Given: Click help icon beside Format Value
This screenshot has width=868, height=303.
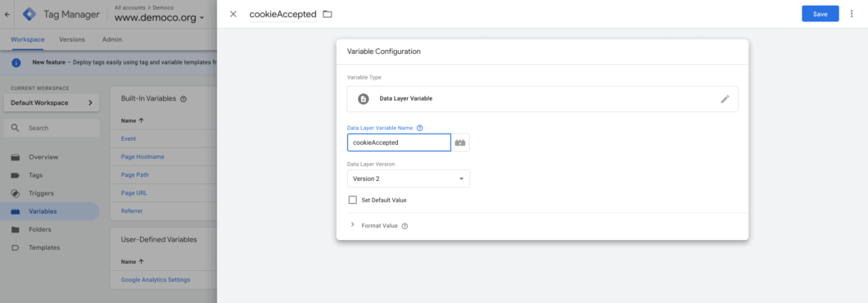Looking at the screenshot, I should coord(405,226).
